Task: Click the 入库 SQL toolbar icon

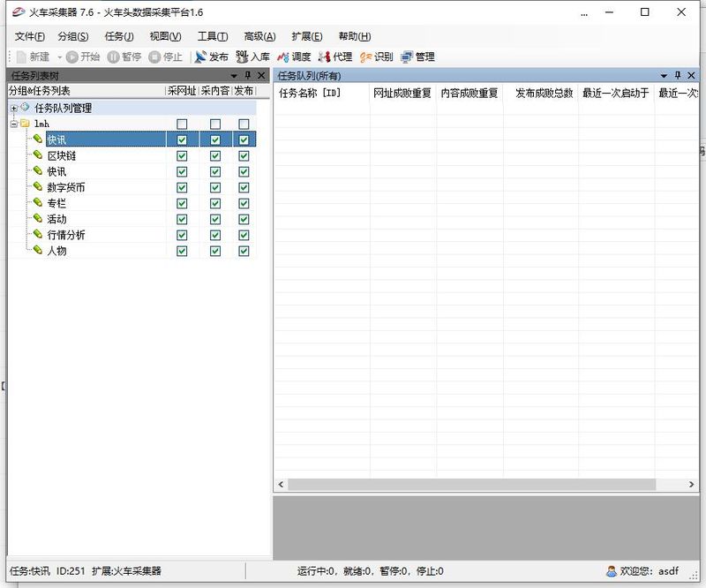Action: [x=242, y=57]
